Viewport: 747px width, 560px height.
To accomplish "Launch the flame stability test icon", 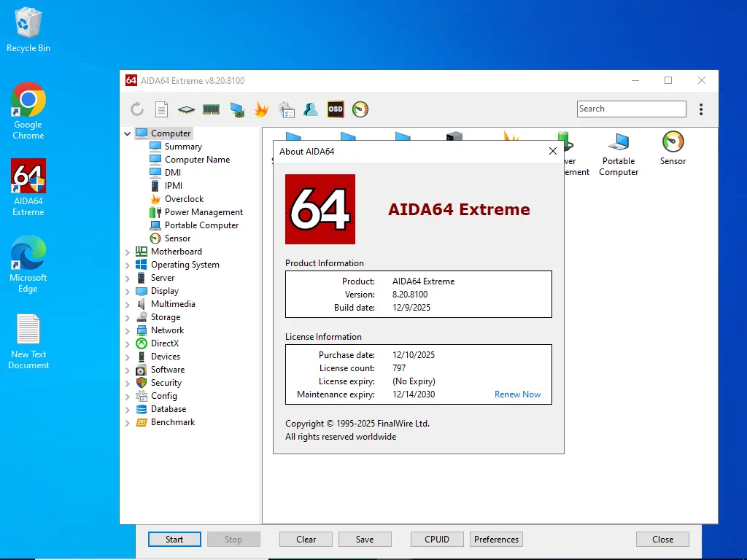I will [261, 109].
